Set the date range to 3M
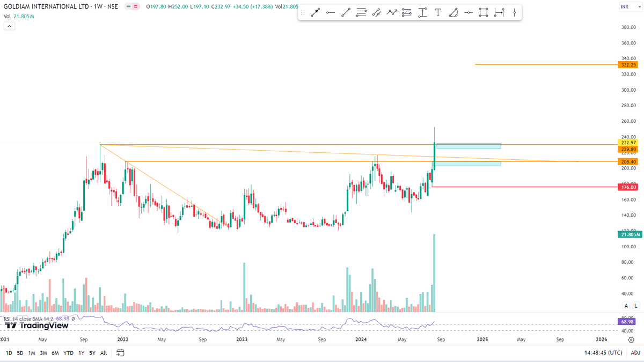The image size is (644, 362). click(x=43, y=353)
